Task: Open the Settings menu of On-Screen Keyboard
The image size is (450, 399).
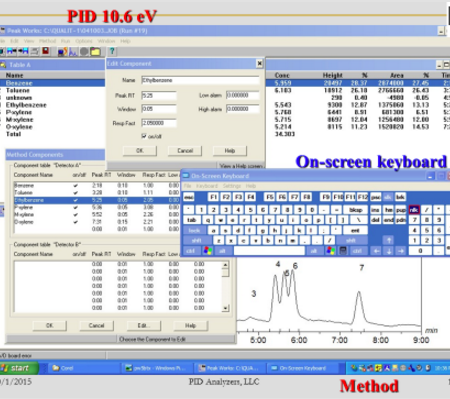Action: click(x=232, y=186)
